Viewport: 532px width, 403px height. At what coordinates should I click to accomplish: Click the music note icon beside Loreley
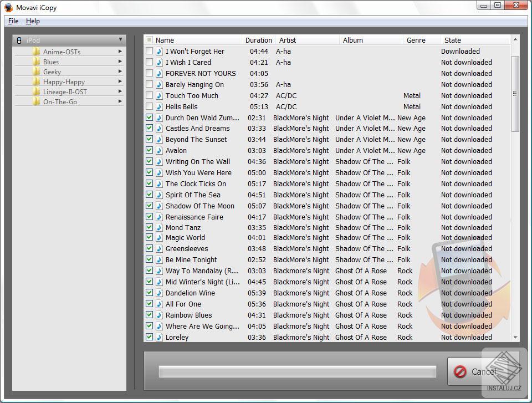click(x=159, y=337)
